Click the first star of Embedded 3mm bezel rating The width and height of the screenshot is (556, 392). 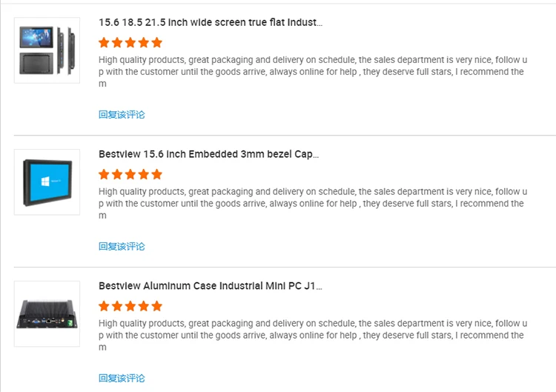(x=105, y=175)
